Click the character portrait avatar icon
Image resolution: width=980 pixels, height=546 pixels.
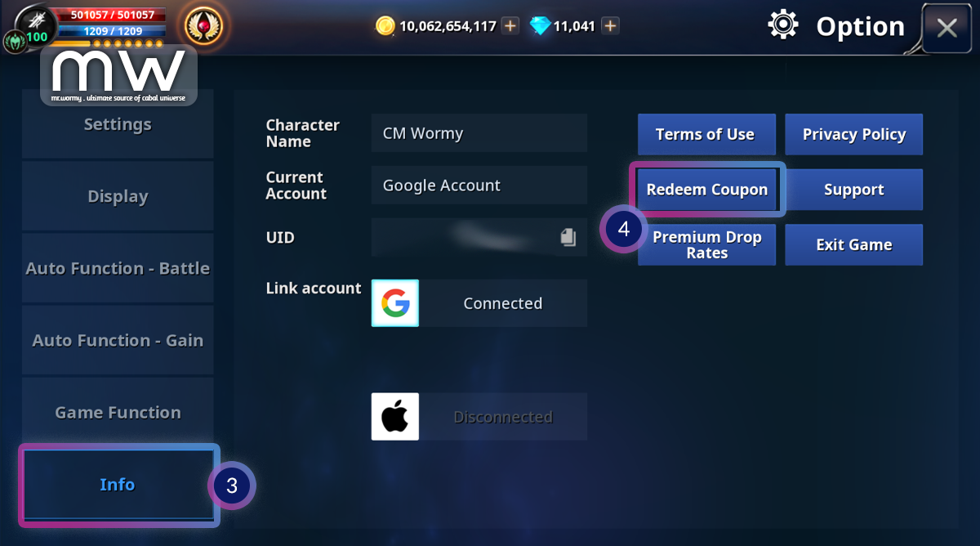pyautogui.click(x=35, y=23)
